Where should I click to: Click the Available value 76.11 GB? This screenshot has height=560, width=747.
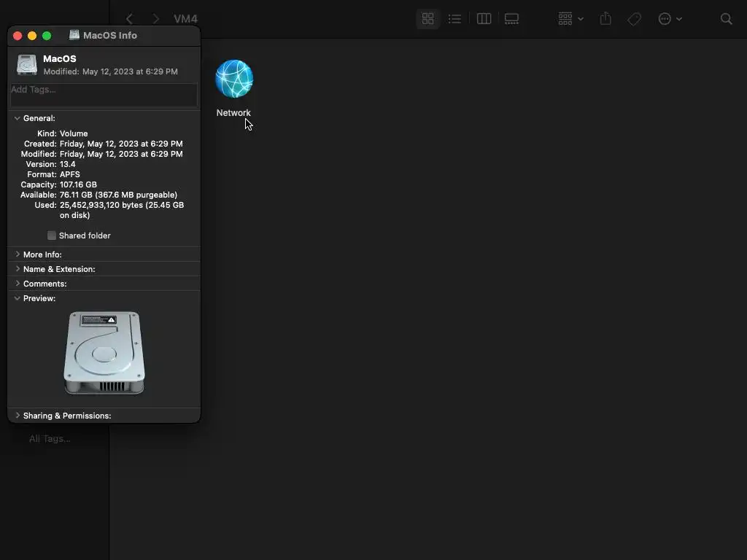(x=118, y=195)
